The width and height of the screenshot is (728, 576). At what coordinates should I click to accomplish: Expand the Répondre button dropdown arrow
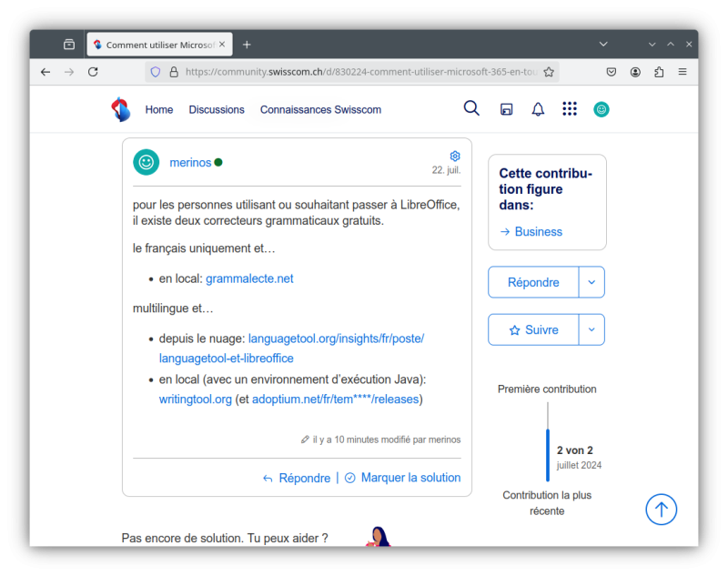(591, 282)
